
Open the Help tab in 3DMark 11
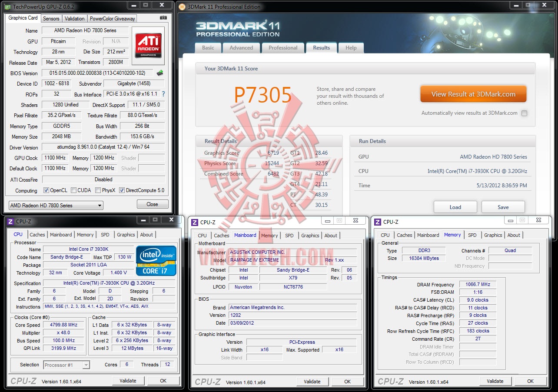351,48
